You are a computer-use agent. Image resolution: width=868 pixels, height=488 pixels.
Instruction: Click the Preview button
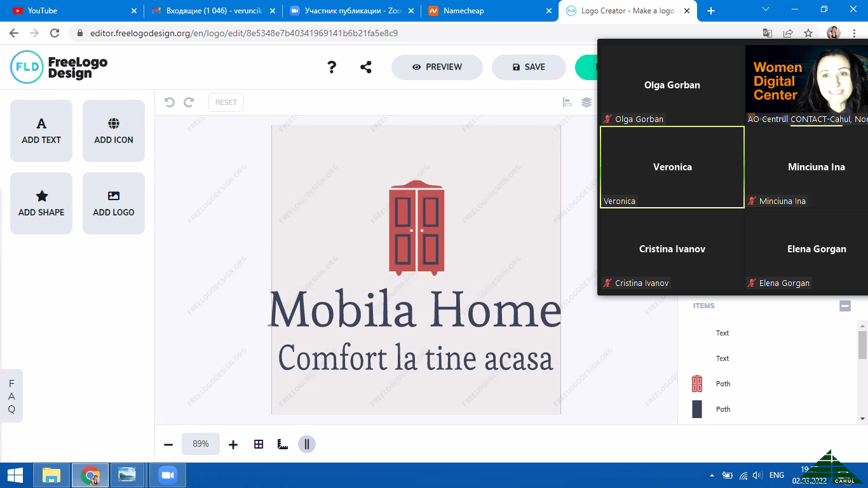pos(437,67)
